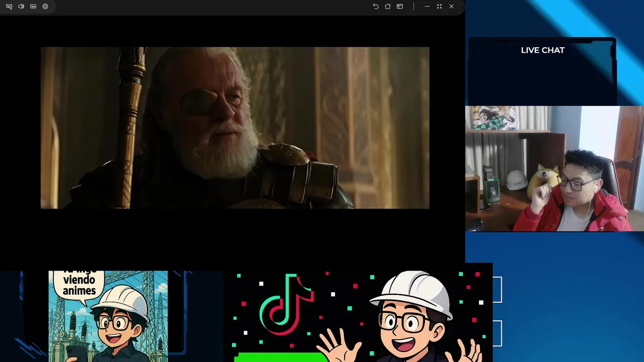644x362 pixels.
Task: Click the movie video frame
Action: pyautogui.click(x=235, y=128)
